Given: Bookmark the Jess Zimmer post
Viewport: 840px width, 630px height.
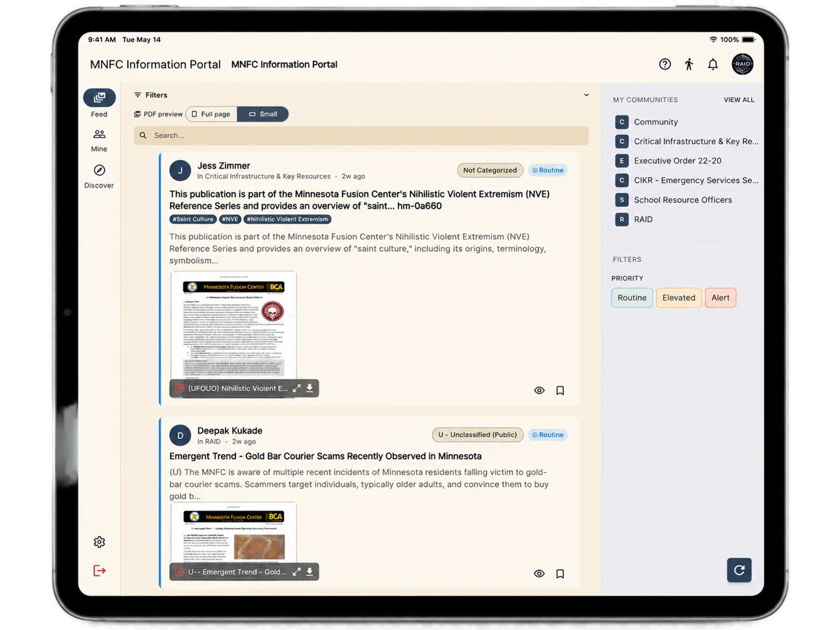Looking at the screenshot, I should click(560, 391).
